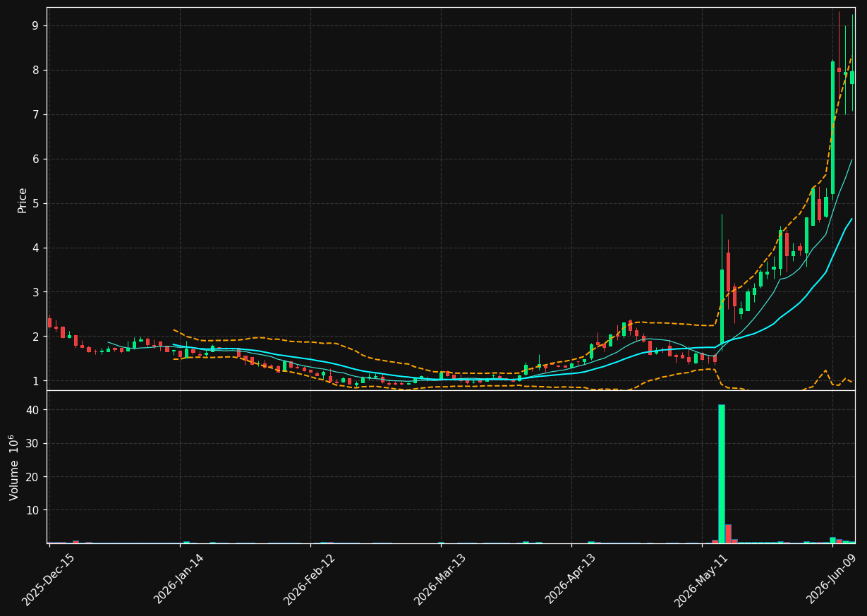This screenshot has width=867, height=616.
Task: Click the volume tick label 20
Action: pos(32,476)
